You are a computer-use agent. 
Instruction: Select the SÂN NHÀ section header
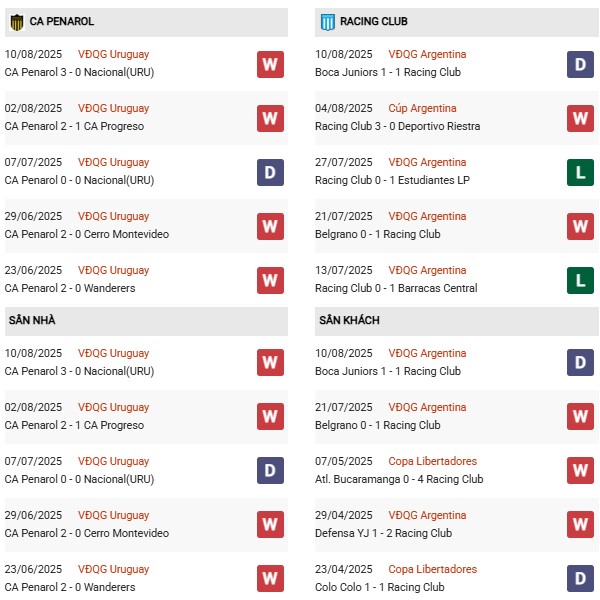(x=32, y=320)
